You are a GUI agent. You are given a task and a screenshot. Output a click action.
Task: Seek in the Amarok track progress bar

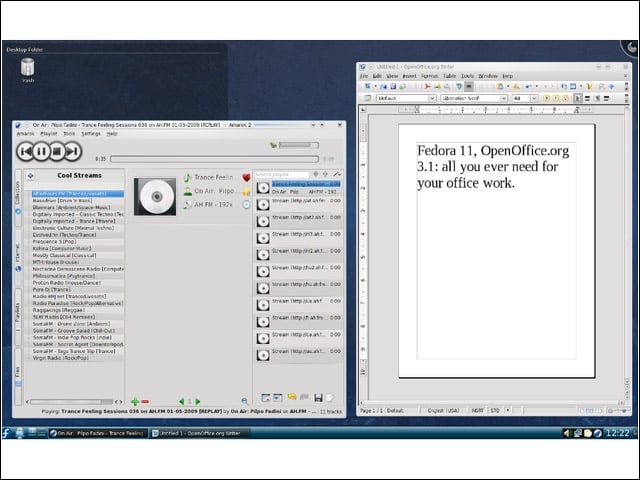[x=214, y=159]
